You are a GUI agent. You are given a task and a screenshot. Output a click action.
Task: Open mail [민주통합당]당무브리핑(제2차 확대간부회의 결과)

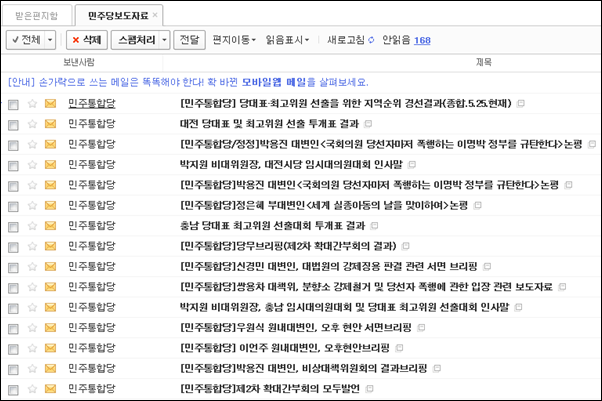click(x=288, y=246)
